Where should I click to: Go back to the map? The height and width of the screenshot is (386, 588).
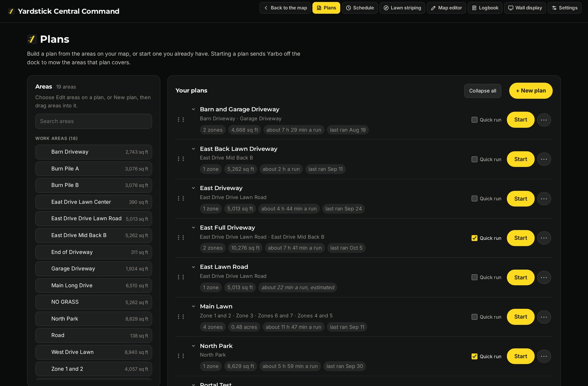click(x=285, y=8)
